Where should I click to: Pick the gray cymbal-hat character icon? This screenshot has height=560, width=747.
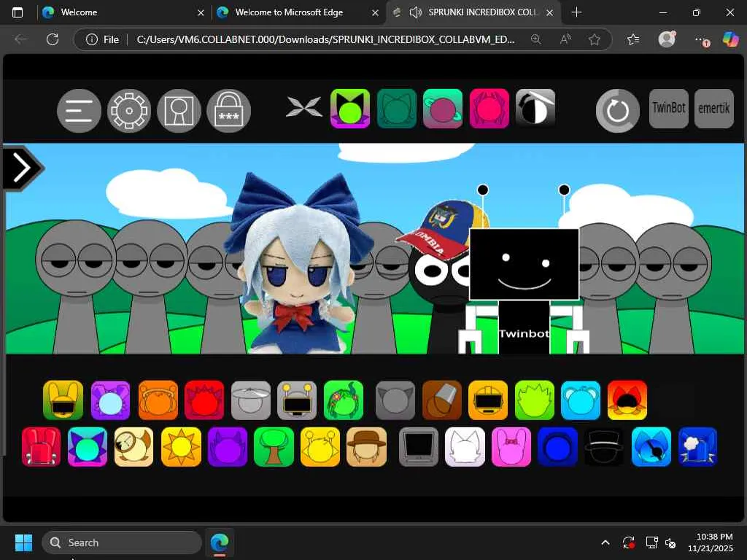click(251, 400)
